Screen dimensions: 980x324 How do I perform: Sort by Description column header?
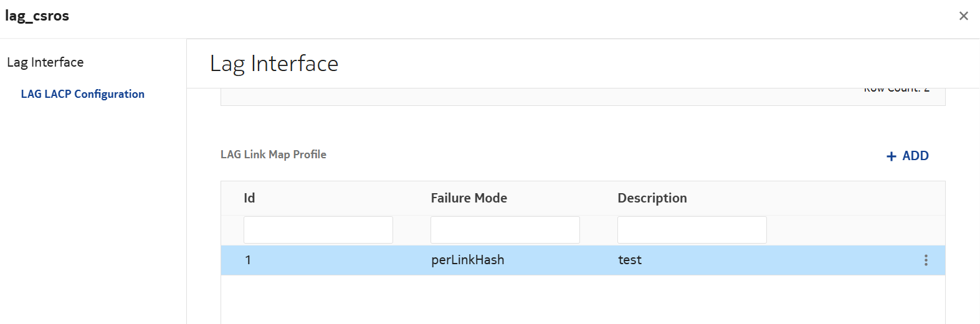(x=652, y=198)
